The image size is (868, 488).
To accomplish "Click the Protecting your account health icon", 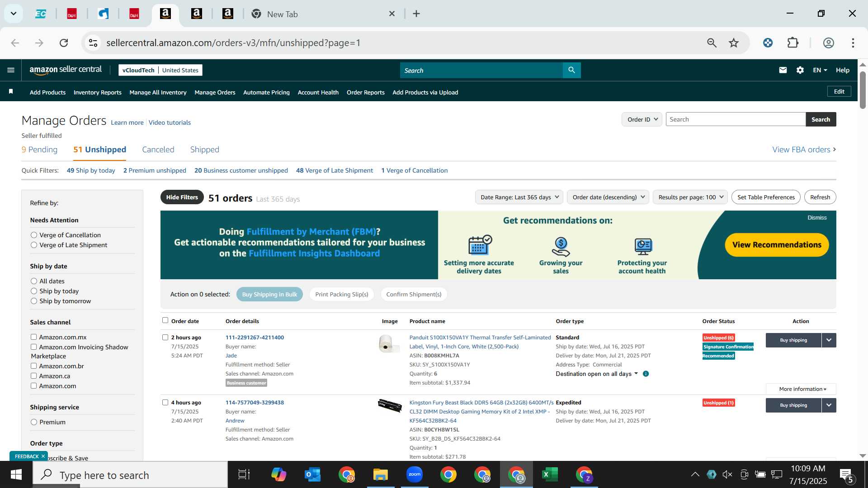I will tap(643, 247).
